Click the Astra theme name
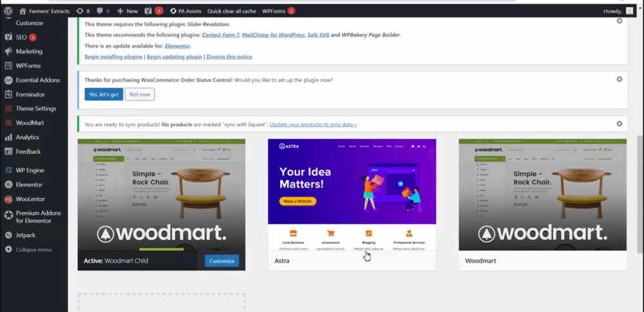644x312 pixels. pyautogui.click(x=282, y=261)
